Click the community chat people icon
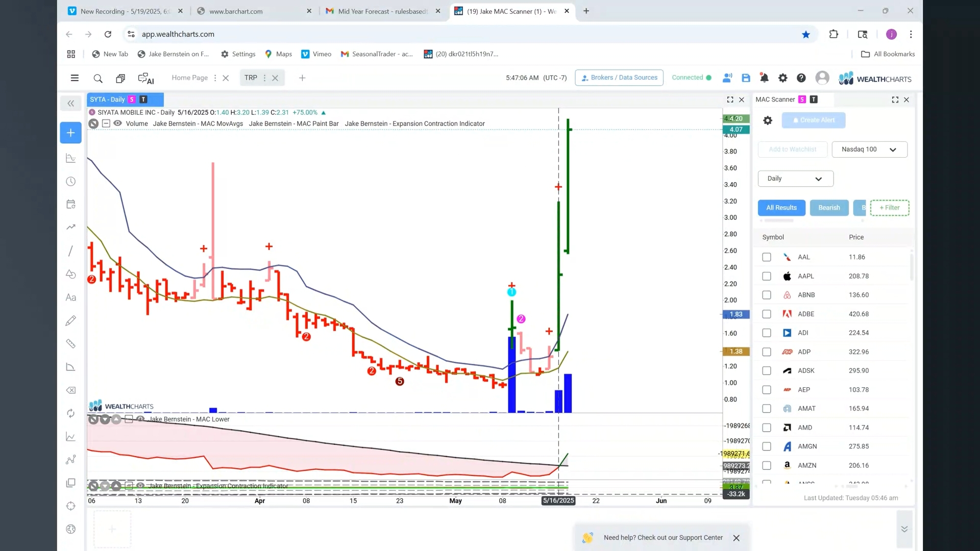Image resolution: width=980 pixels, height=551 pixels. 727,78
